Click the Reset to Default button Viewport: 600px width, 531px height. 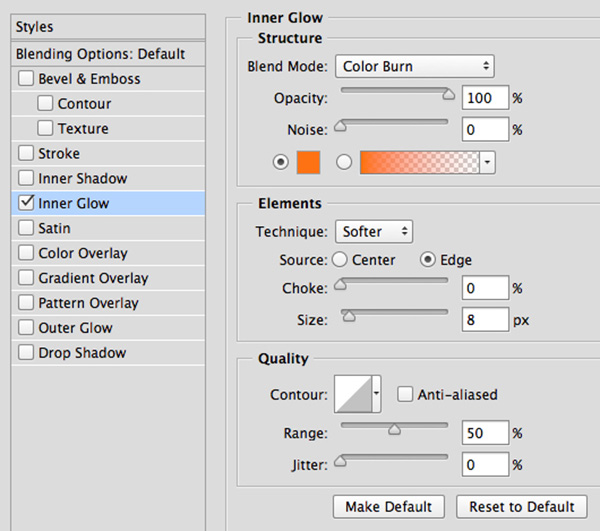522,506
